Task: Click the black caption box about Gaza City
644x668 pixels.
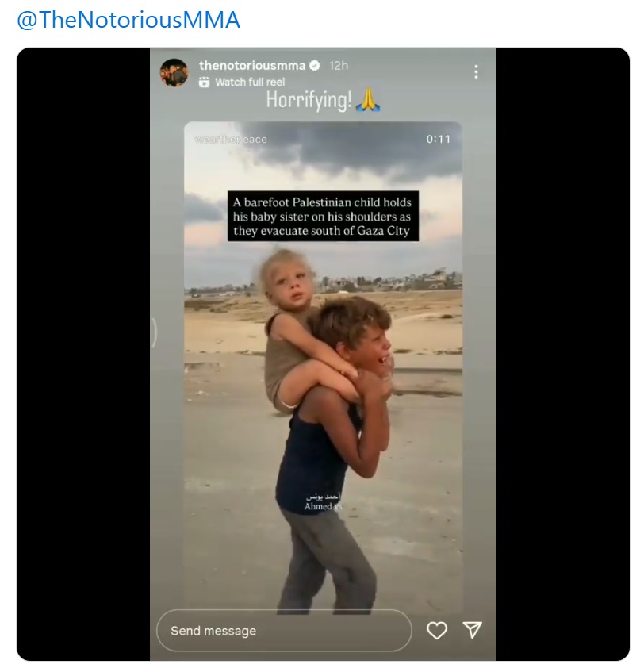Action: pyautogui.click(x=324, y=216)
